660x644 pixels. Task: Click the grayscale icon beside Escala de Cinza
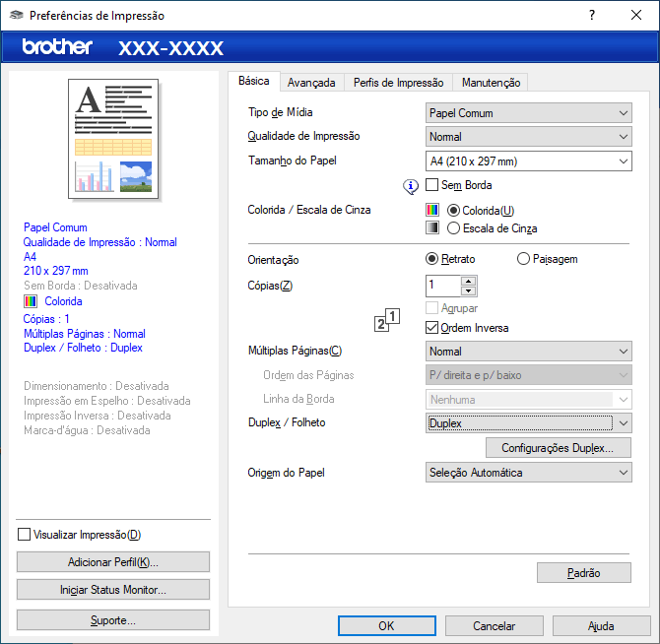pos(432,228)
